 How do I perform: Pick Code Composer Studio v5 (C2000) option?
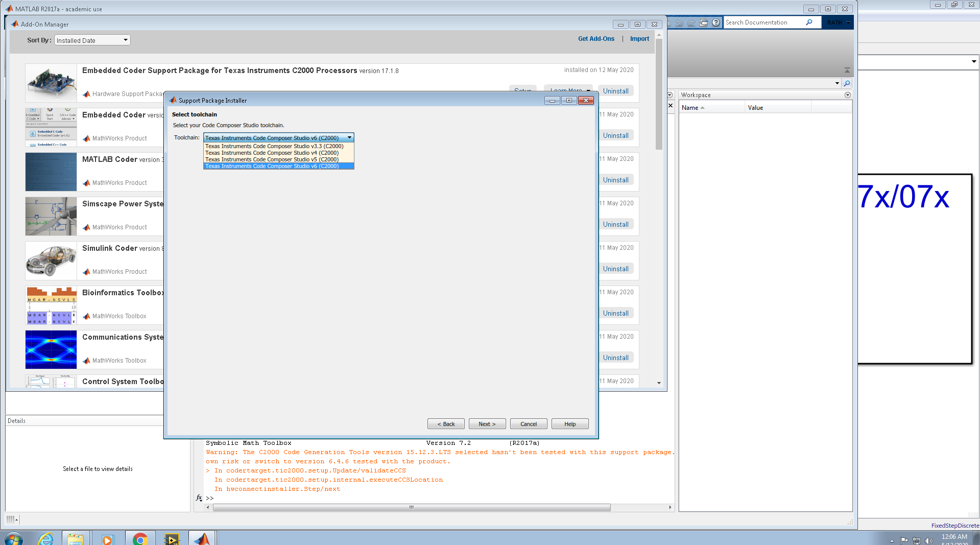(278, 159)
